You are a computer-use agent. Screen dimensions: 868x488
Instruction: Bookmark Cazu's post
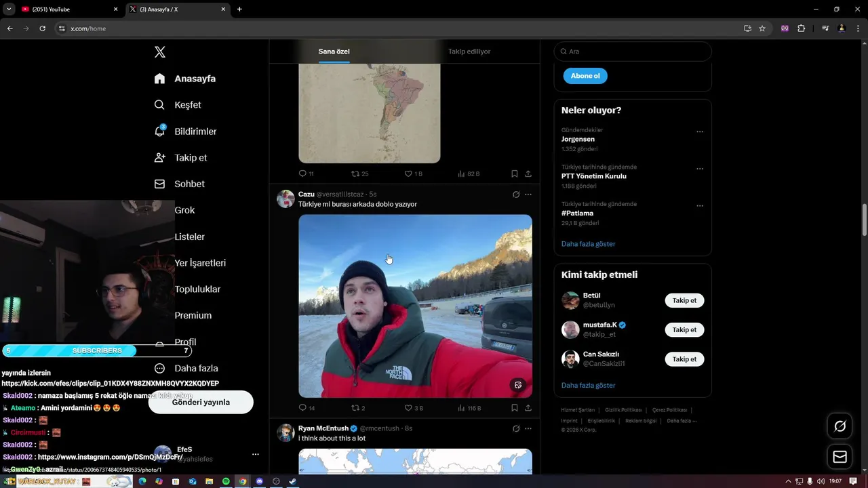click(x=515, y=408)
